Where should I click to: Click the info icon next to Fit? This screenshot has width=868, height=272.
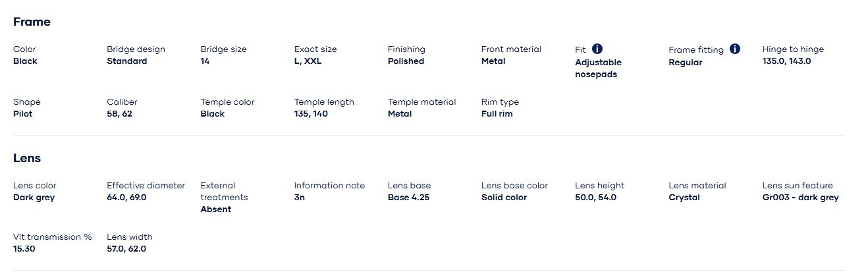tap(597, 49)
